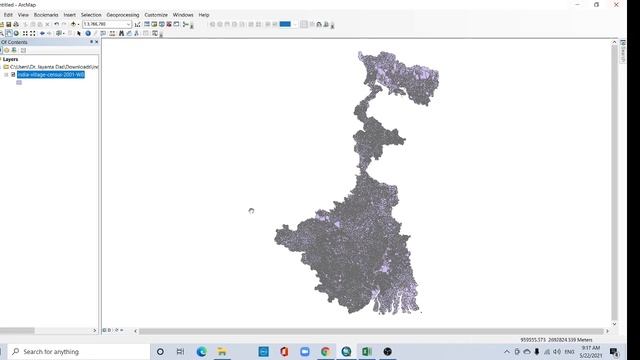Pin the Table Of Contents panel
640x360 pixels.
coord(91,42)
